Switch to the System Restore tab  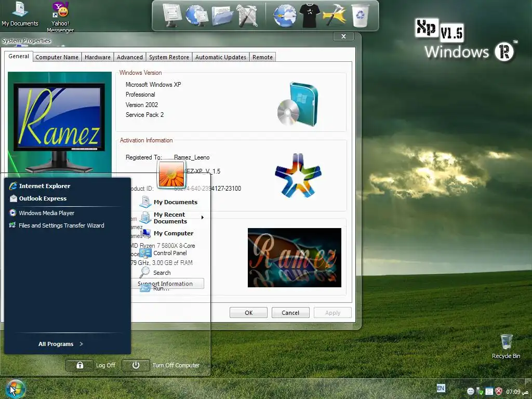click(x=169, y=57)
